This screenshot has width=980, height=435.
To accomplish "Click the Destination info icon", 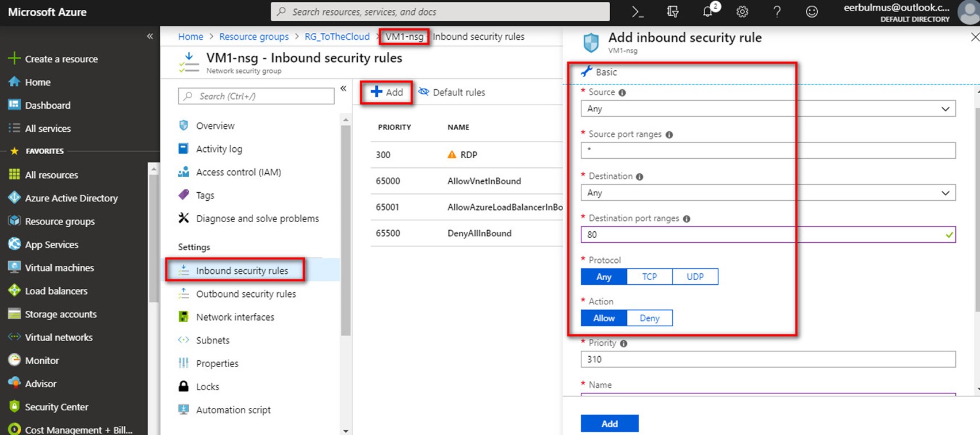I will pos(640,177).
